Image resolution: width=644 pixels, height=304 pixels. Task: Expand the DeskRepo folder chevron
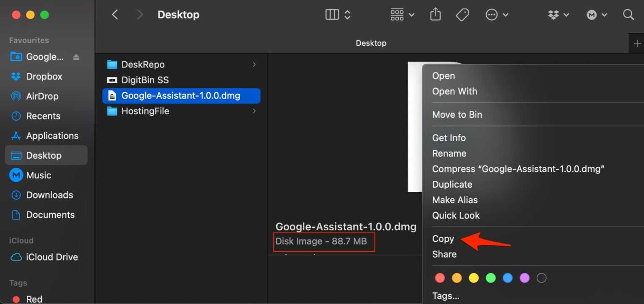[x=254, y=64]
